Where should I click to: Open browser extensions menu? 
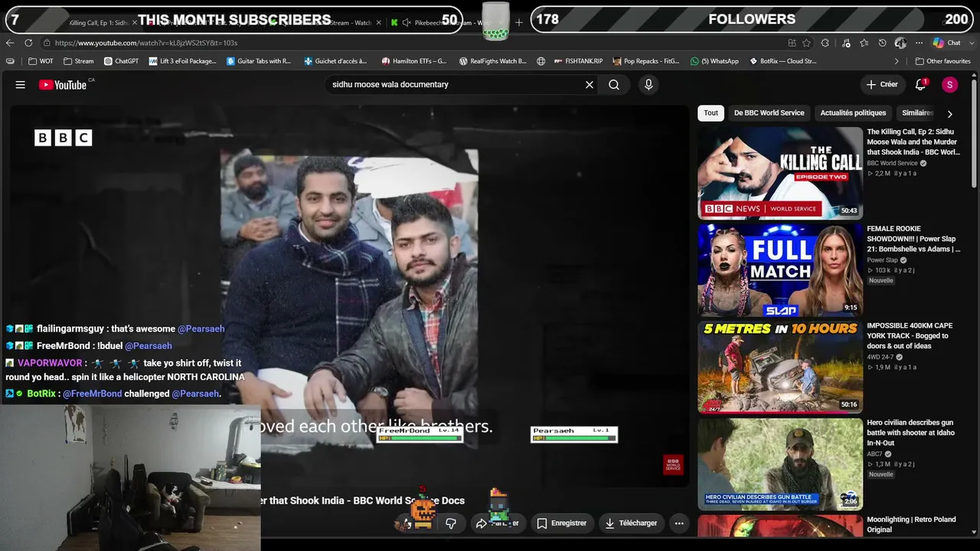pyautogui.click(x=825, y=43)
